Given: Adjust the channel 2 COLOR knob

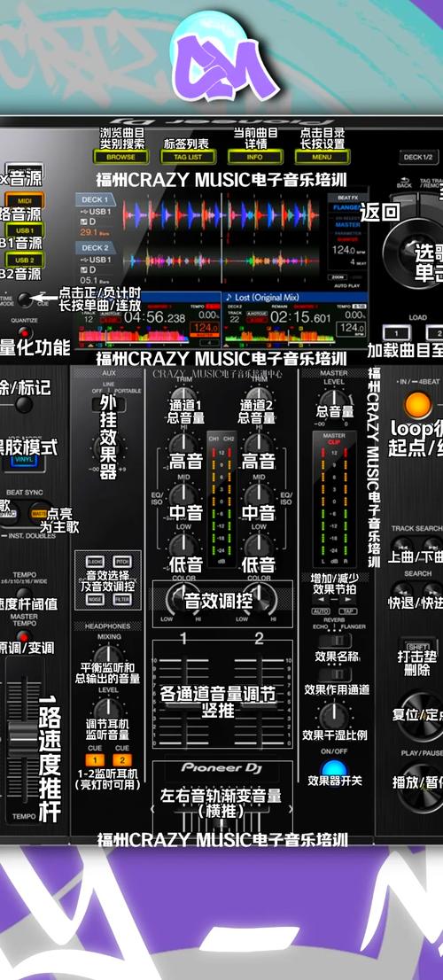Looking at the screenshot, I should (x=258, y=600).
